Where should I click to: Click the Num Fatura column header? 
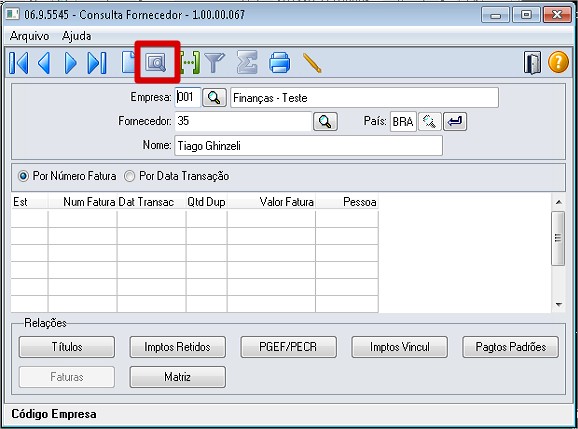click(x=83, y=202)
